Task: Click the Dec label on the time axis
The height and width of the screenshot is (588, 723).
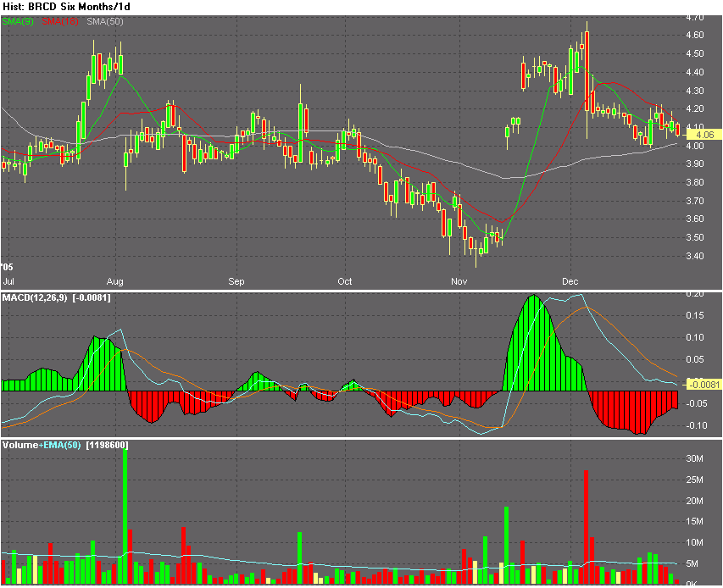Action: click(571, 281)
